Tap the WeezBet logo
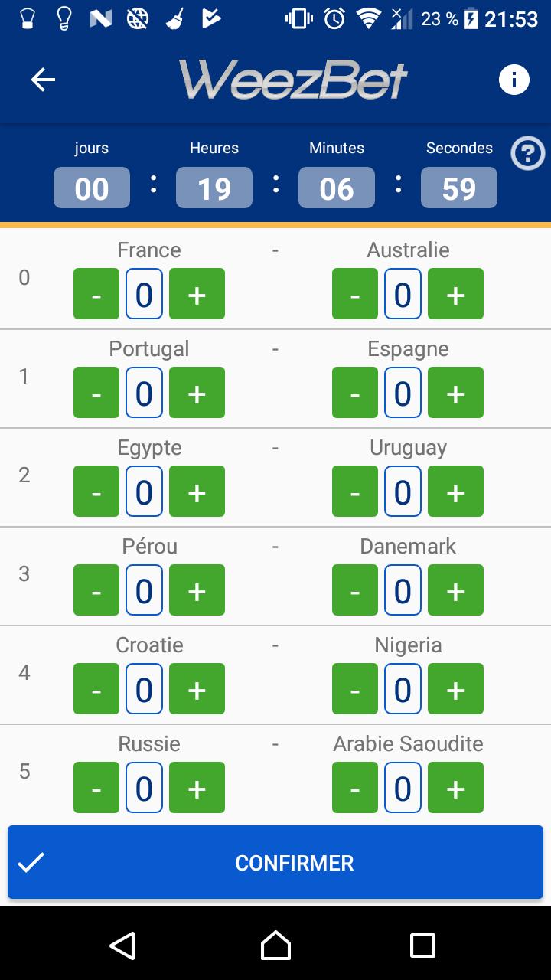The width and height of the screenshot is (551, 980). coord(294,80)
